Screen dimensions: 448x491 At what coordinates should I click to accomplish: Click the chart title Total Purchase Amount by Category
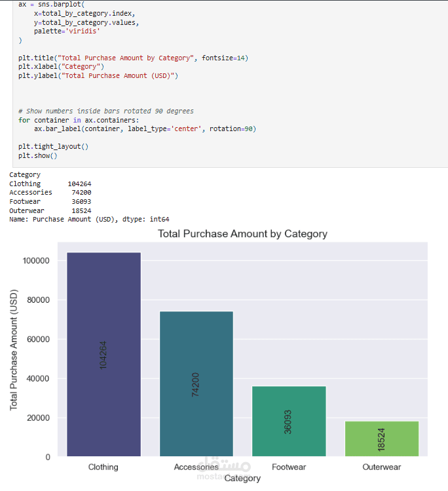242,233
